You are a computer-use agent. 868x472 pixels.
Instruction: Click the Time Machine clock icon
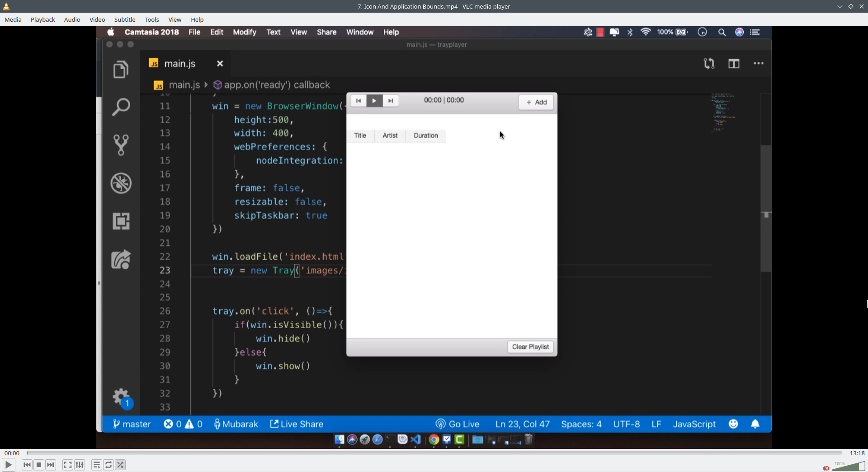pos(702,32)
